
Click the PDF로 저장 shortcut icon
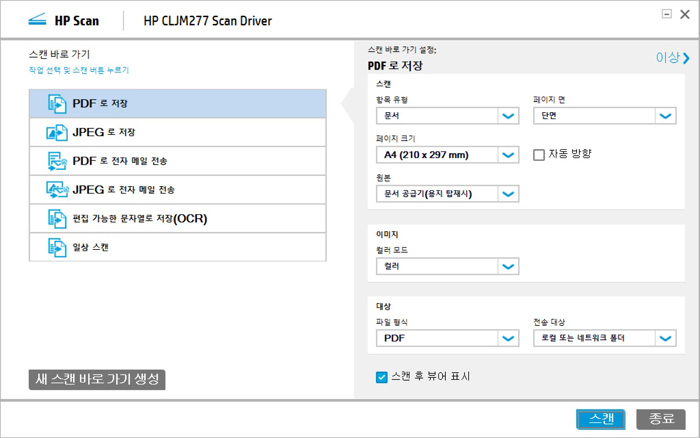pyautogui.click(x=55, y=104)
